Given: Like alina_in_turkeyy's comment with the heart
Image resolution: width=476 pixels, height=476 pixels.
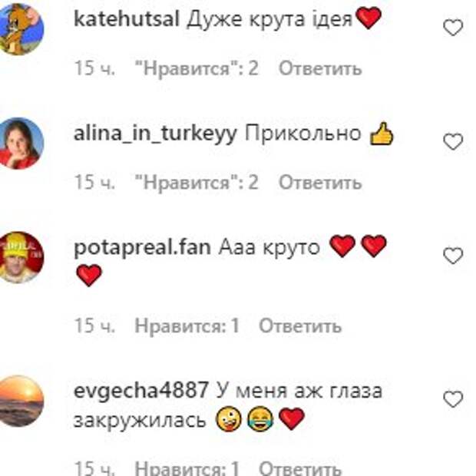Looking at the screenshot, I should [x=453, y=141].
